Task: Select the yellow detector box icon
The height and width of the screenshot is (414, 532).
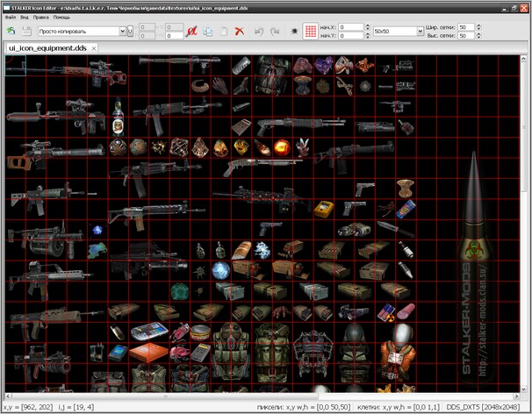Action: tap(324, 209)
